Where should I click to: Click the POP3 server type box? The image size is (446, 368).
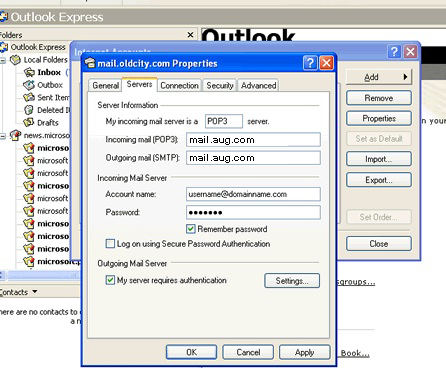224,121
